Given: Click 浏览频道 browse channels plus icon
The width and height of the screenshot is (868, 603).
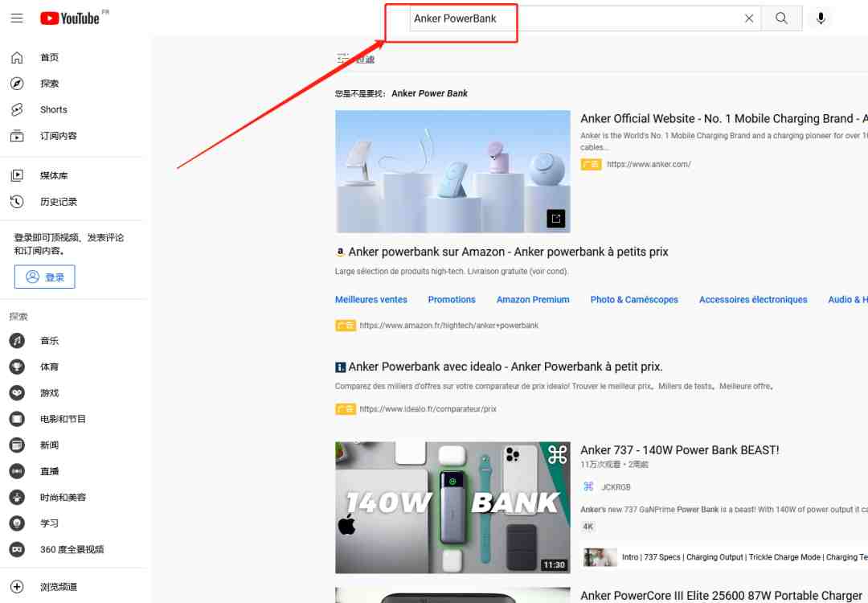Looking at the screenshot, I should coord(17,586).
